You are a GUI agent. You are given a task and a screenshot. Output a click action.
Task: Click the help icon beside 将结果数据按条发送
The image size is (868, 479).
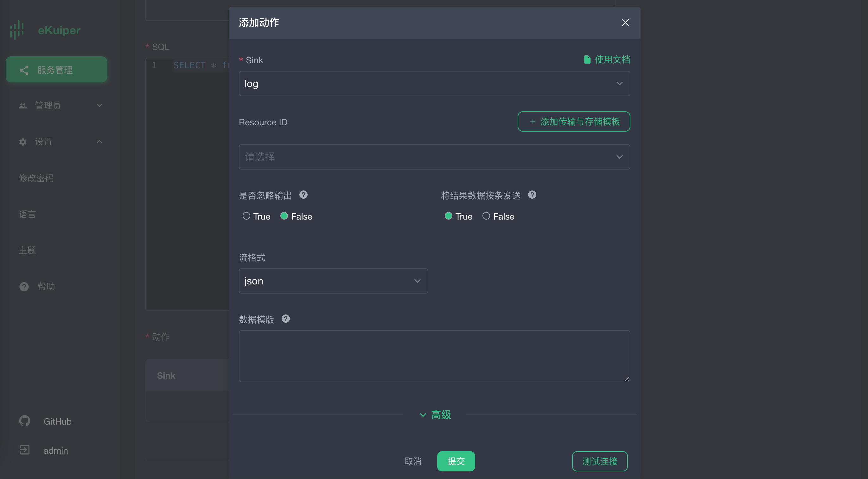[532, 195]
